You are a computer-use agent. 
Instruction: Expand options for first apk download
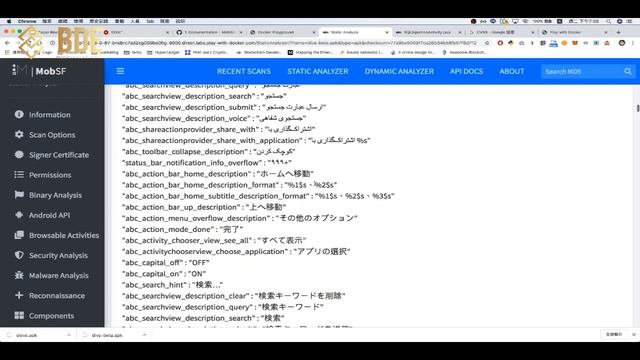[x=69, y=335]
